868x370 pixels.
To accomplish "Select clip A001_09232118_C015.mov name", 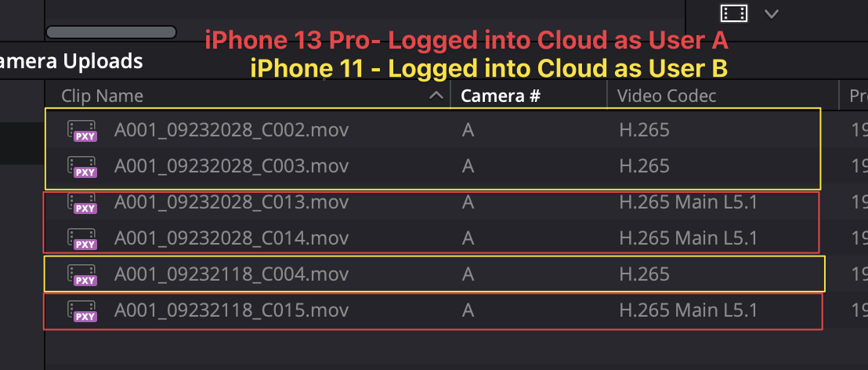I will point(231,310).
